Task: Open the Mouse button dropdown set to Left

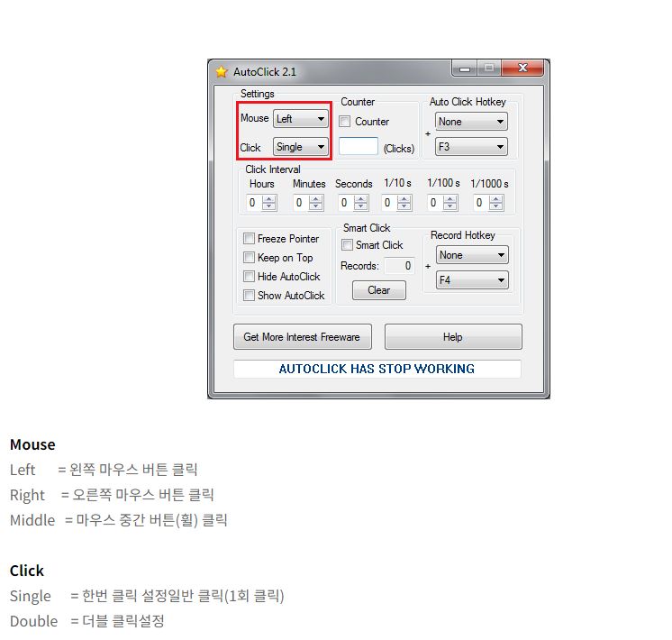Action: pos(301,119)
